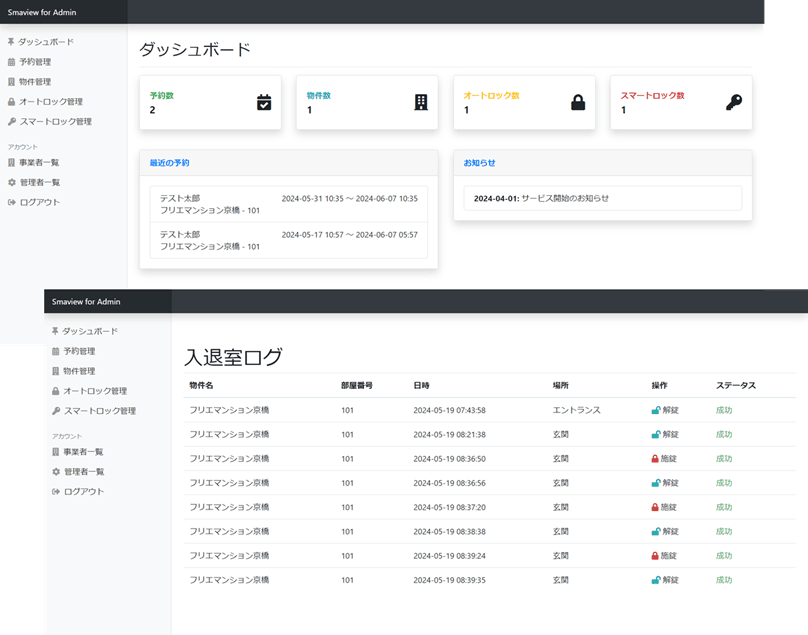The image size is (808, 635).
Task: Click the lock icon beside オートロック管理 in the upper sidebar
Action: click(11, 102)
